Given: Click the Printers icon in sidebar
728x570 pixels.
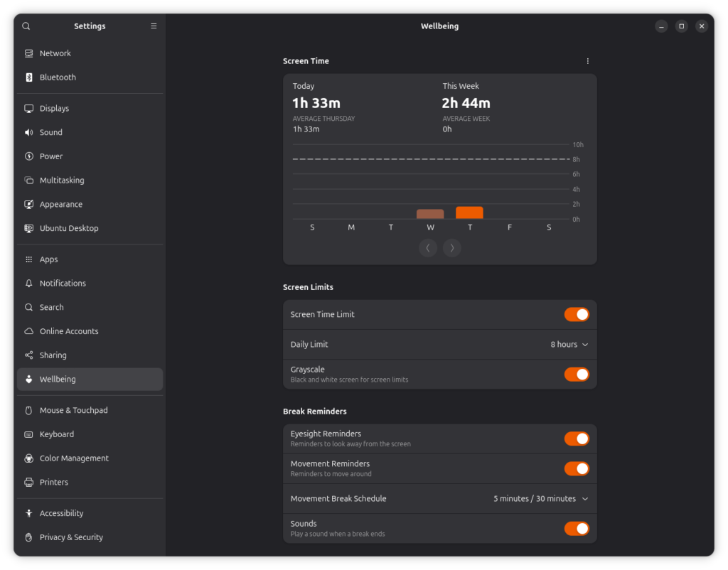Looking at the screenshot, I should (28, 483).
